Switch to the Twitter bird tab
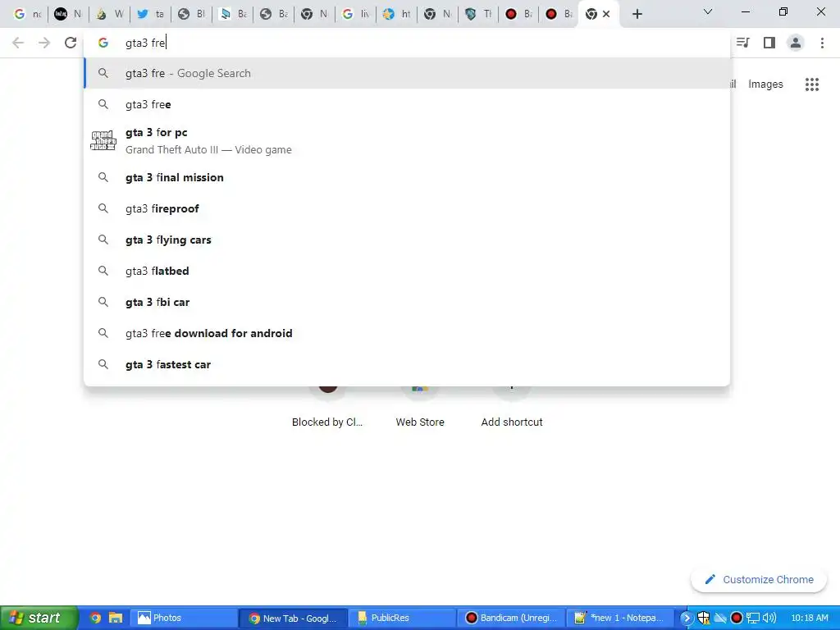This screenshot has width=840, height=630. coord(151,14)
